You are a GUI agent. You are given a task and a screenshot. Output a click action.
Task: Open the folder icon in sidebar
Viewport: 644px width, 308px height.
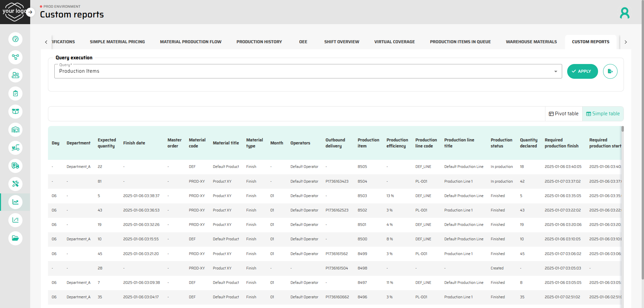[15, 238]
